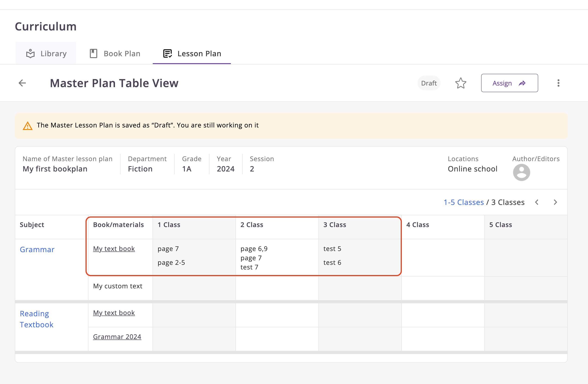Go to previous classes page

tap(537, 202)
